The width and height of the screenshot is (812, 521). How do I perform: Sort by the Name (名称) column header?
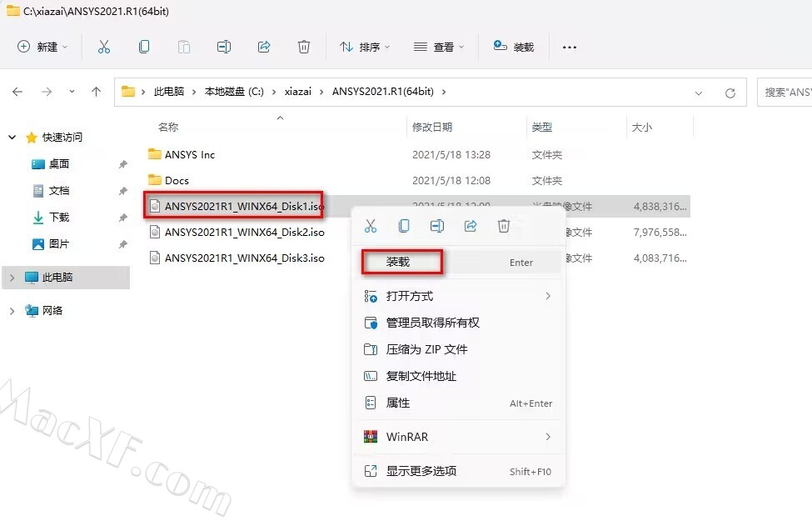pos(168,127)
